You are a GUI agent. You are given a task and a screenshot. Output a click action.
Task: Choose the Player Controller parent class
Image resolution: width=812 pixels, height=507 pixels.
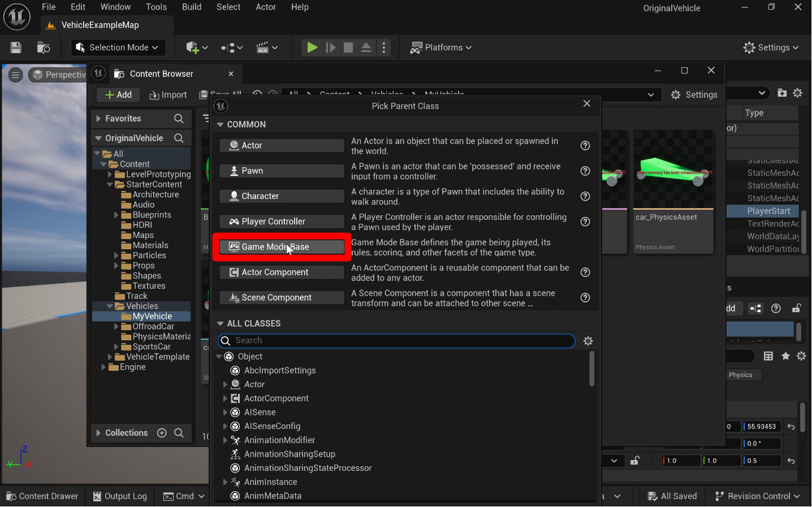[x=282, y=222]
